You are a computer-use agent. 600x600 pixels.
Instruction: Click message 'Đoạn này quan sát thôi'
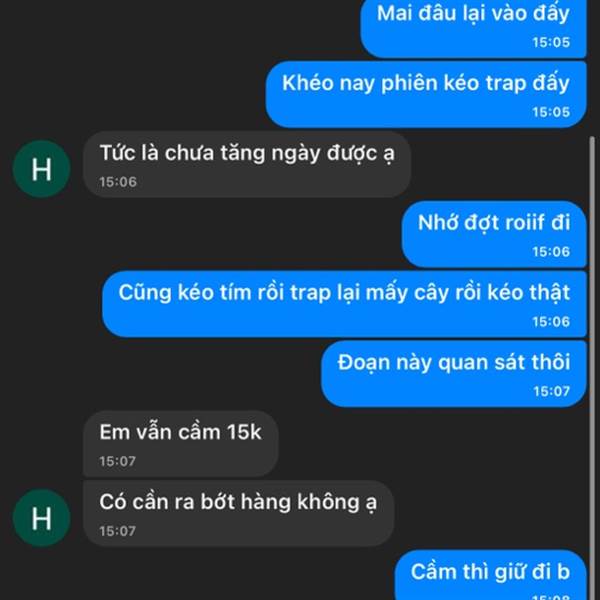(x=454, y=373)
